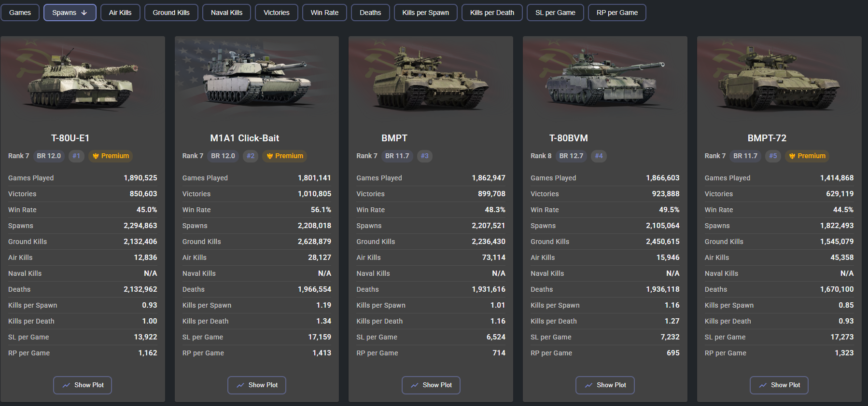Image resolution: width=868 pixels, height=406 pixels.
Task: Click the Rank 7 label on BMPT
Action: pyautogui.click(x=367, y=156)
